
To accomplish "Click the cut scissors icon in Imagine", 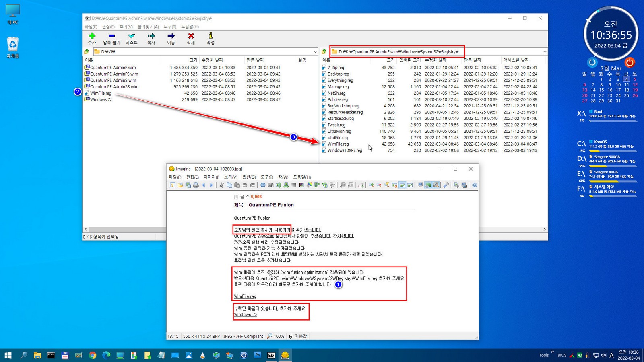I will coord(221,185).
